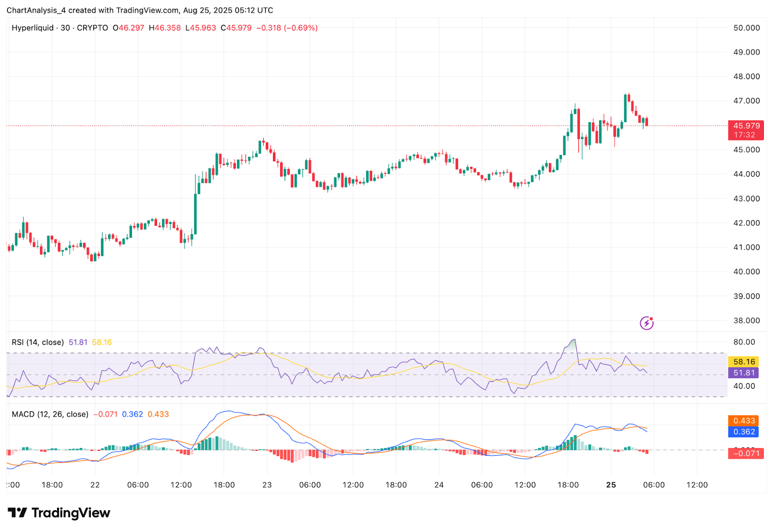Click the TradingView logo at bottom left
The width and height of the screenshot is (773, 532).
pyautogui.click(x=59, y=513)
